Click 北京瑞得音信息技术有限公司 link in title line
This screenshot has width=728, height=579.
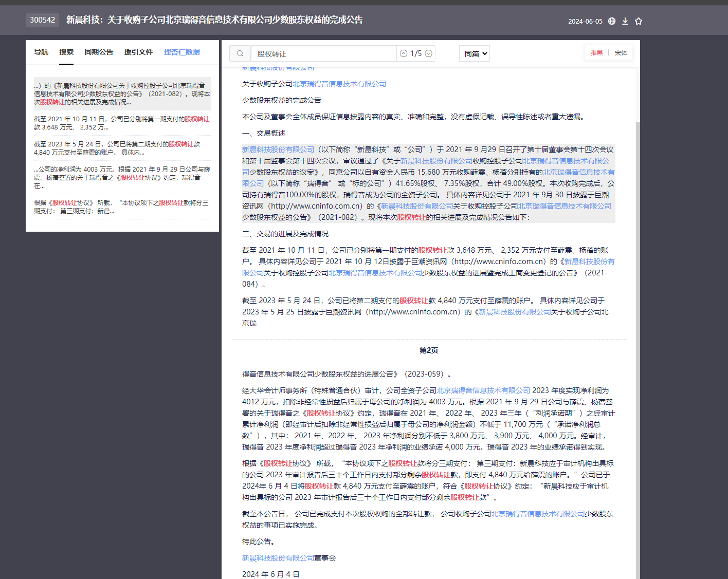(339, 84)
